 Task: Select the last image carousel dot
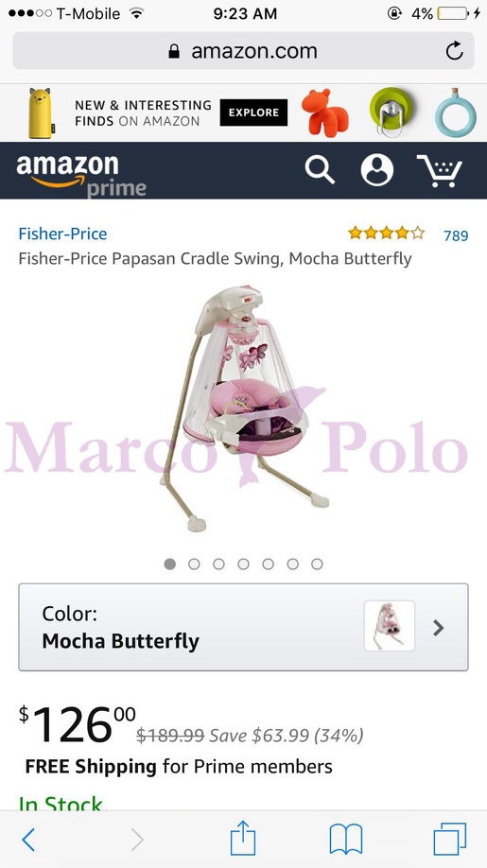tap(317, 564)
